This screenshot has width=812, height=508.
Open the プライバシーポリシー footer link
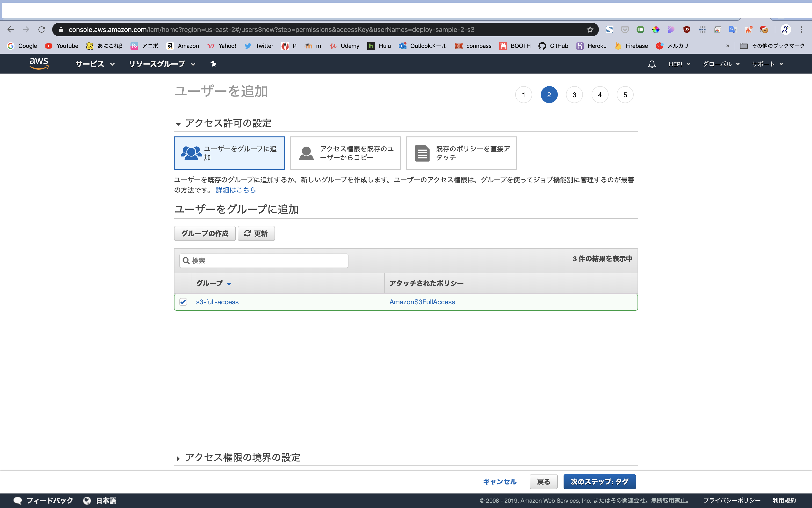[x=732, y=501]
